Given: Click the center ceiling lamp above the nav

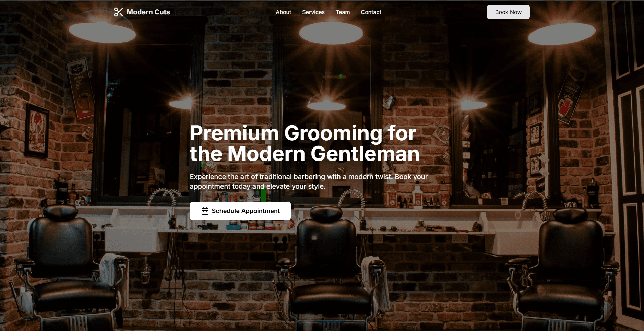Looking at the screenshot, I should pos(331,33).
